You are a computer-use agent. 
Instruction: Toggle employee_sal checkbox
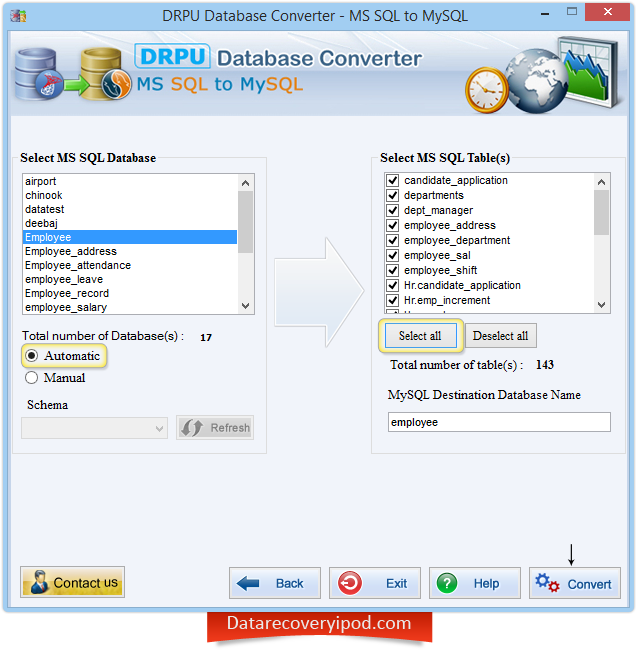pos(392,255)
